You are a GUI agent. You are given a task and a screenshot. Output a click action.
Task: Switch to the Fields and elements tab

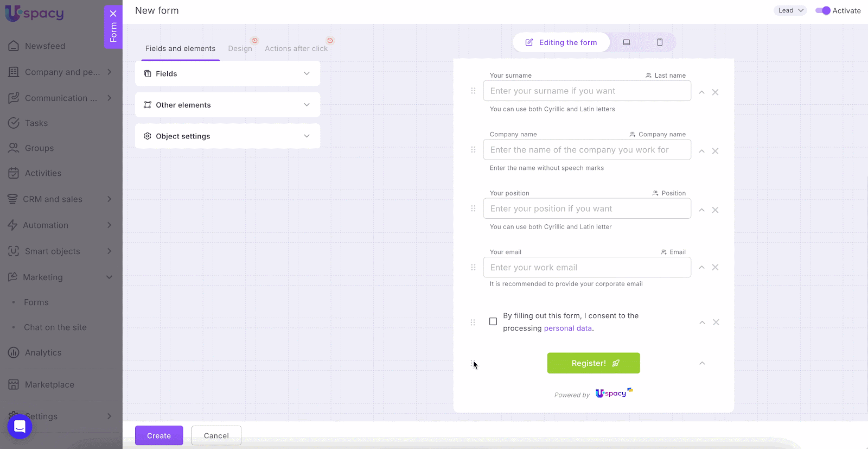pyautogui.click(x=180, y=49)
